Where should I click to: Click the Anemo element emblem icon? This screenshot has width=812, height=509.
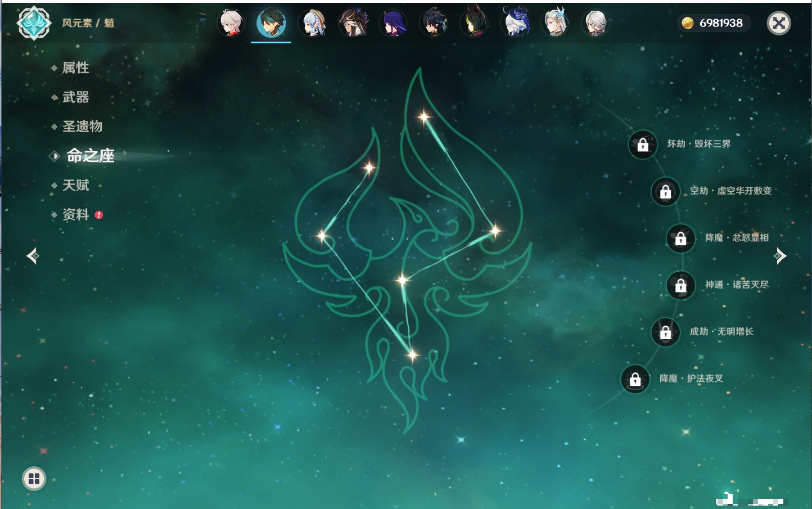(x=34, y=23)
